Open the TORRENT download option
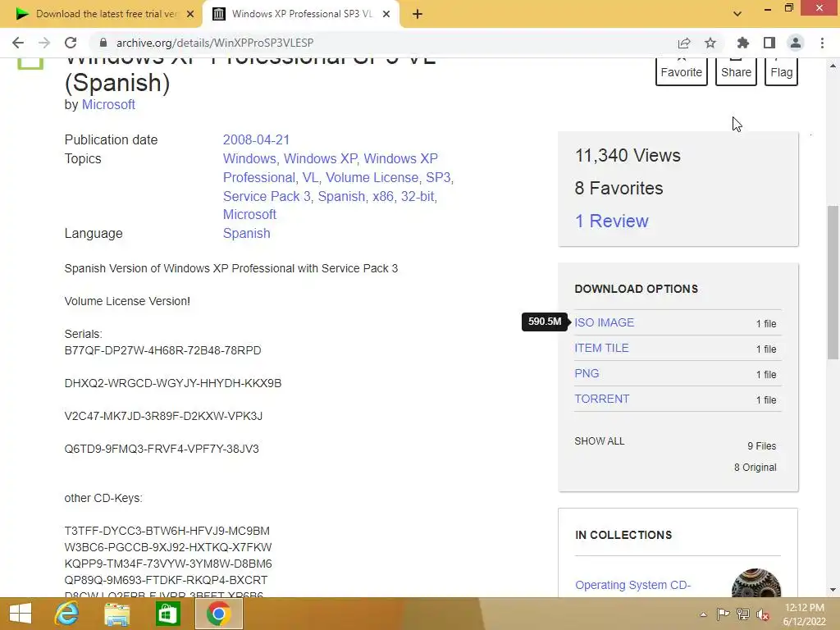This screenshot has height=630, width=840. 601,399
